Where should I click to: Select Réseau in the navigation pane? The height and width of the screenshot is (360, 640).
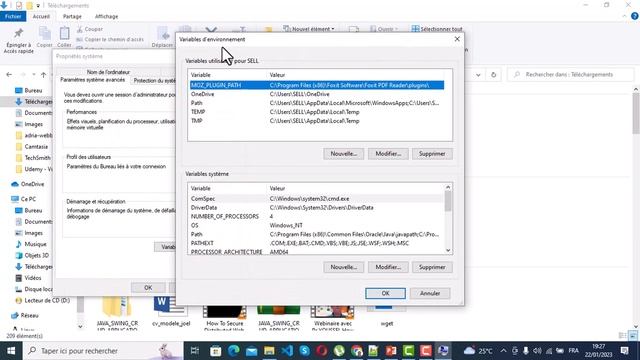point(25,316)
